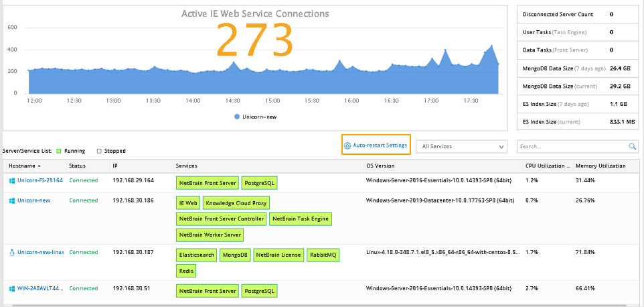Click Linux penguin icon beside Unicorn-new-linux
The image size is (644, 307).
pos(12,252)
